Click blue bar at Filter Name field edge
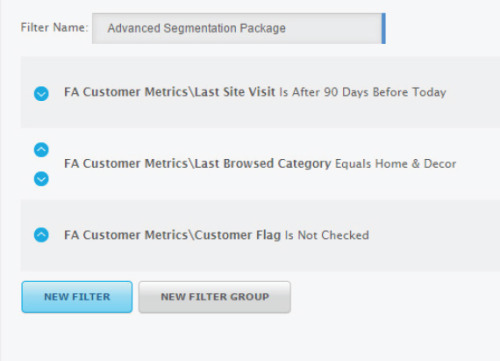 (384, 28)
